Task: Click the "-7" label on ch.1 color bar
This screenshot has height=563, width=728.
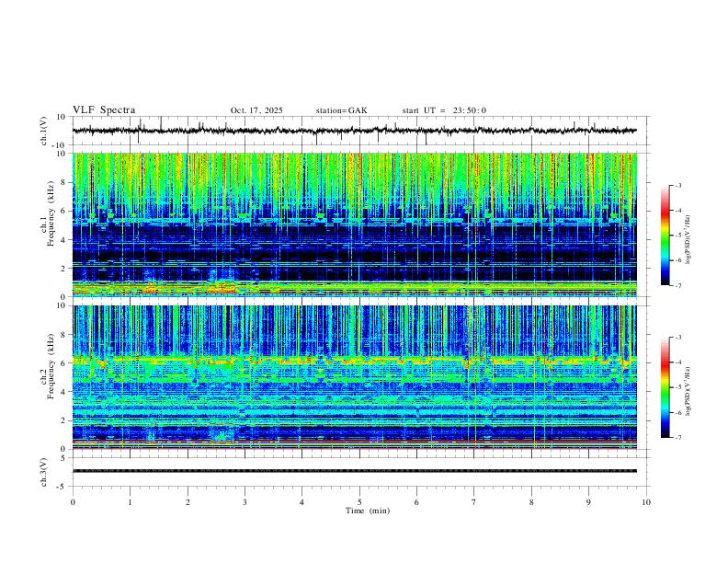Action: click(677, 285)
